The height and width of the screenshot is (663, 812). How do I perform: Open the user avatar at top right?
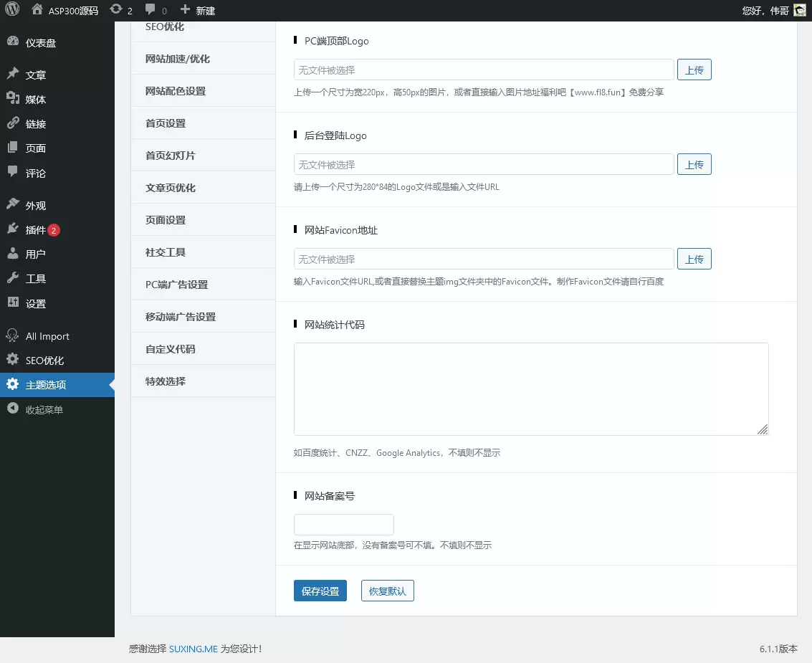coord(800,10)
